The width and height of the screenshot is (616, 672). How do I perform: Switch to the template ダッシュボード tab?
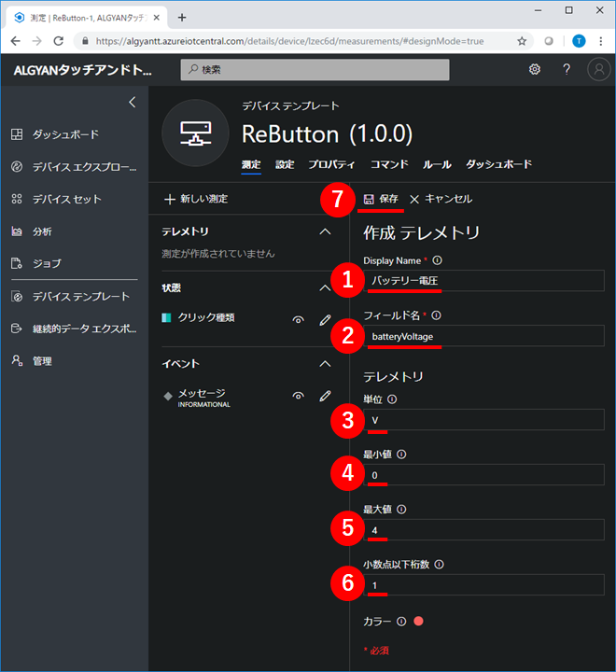click(499, 164)
